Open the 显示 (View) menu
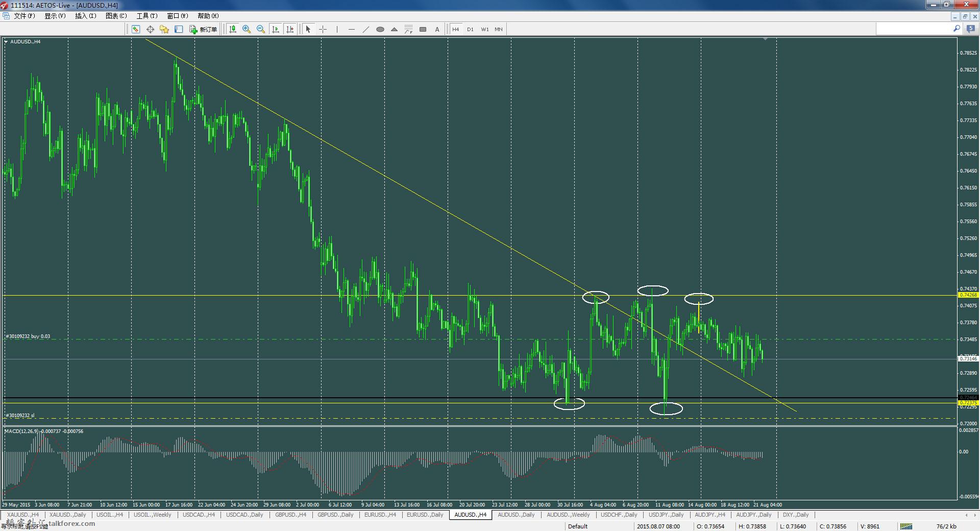 pos(55,16)
